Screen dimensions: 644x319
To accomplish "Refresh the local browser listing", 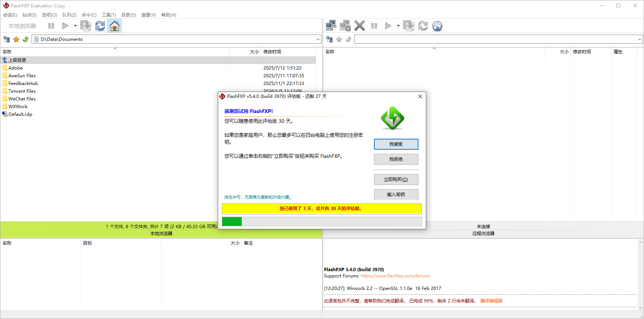I will pyautogui.click(x=100, y=26).
